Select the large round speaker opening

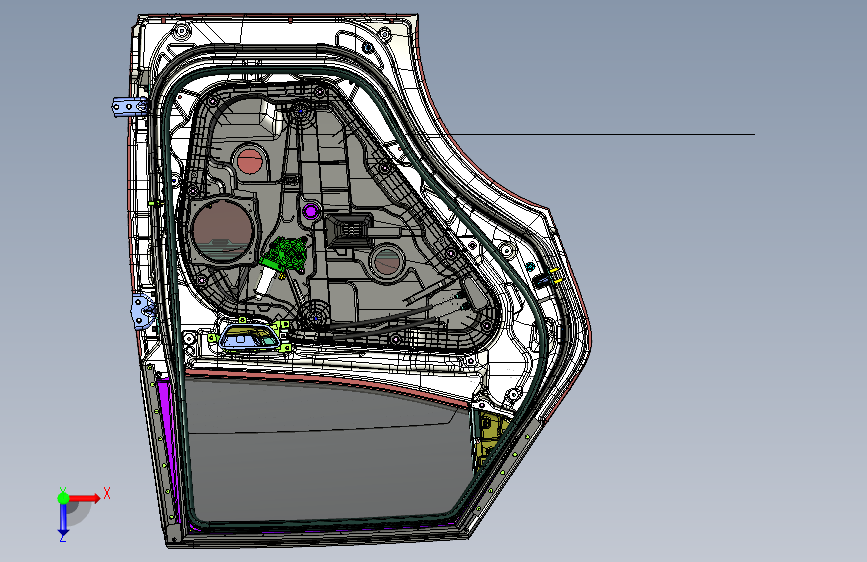[x=222, y=231]
